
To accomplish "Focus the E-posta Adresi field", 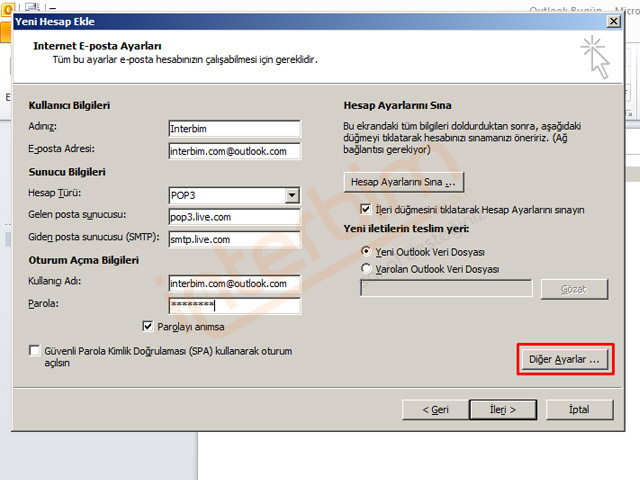I will pos(234,151).
